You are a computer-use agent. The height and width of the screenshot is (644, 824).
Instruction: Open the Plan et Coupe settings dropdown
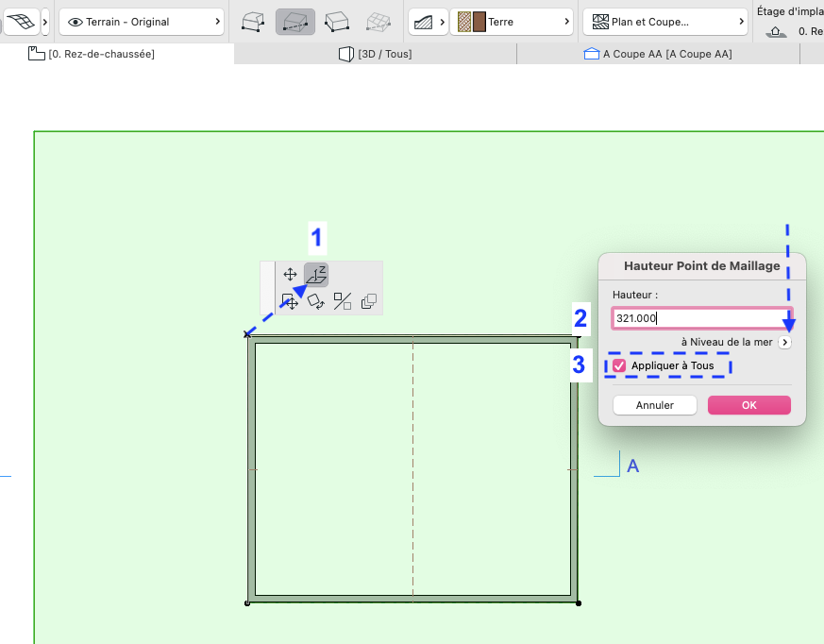pyautogui.click(x=665, y=22)
